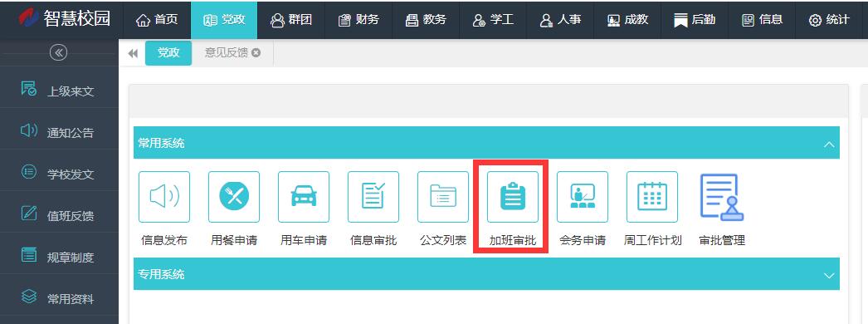Click the 公文列表 text label
The height and width of the screenshot is (324, 868).
443,240
